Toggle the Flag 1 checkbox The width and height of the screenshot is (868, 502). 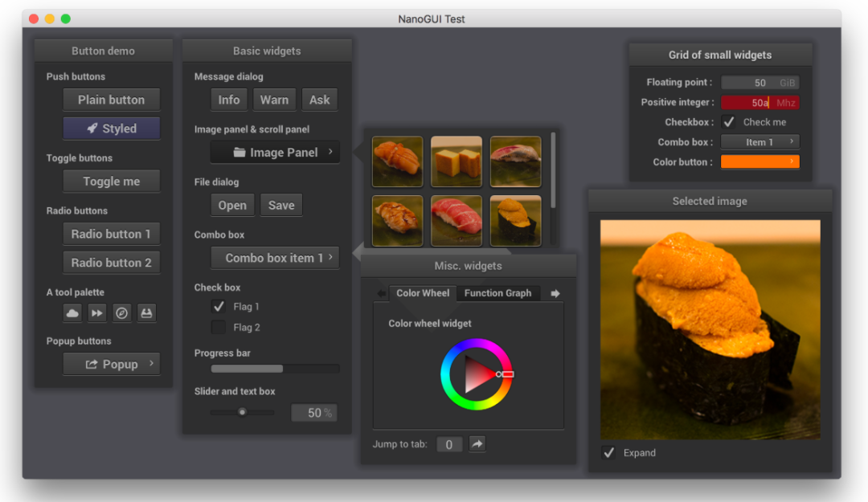pos(219,306)
